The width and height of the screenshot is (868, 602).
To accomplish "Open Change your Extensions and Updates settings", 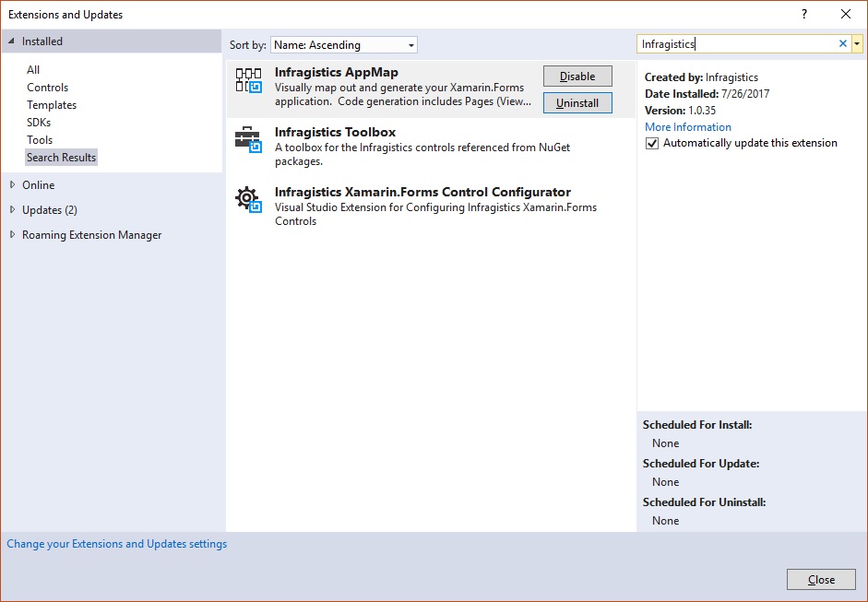I will tap(117, 544).
